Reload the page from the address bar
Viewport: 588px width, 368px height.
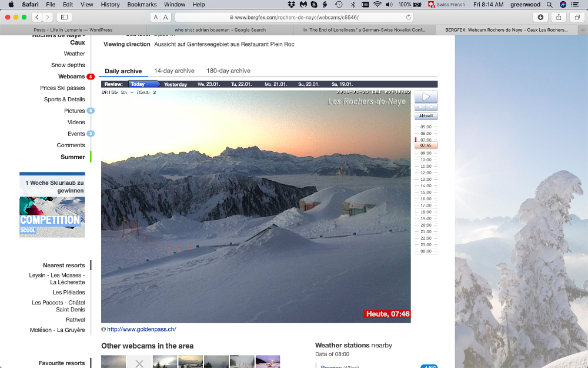click(409, 17)
